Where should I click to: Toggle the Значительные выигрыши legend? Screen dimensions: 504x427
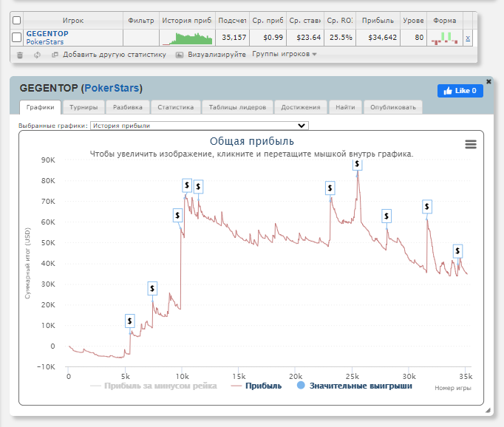[x=355, y=386]
